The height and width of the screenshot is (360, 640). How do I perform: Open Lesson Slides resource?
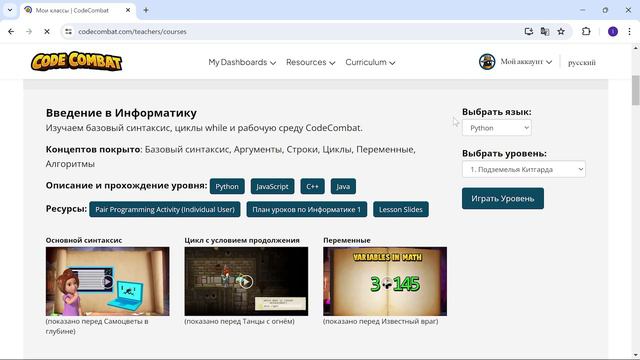pos(401,209)
